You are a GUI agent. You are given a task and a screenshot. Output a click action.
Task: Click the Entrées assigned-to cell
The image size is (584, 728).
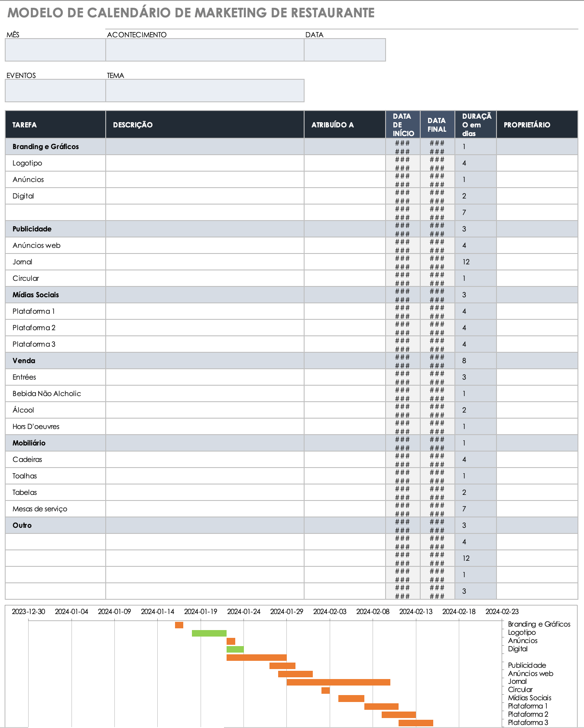pyautogui.click(x=345, y=377)
